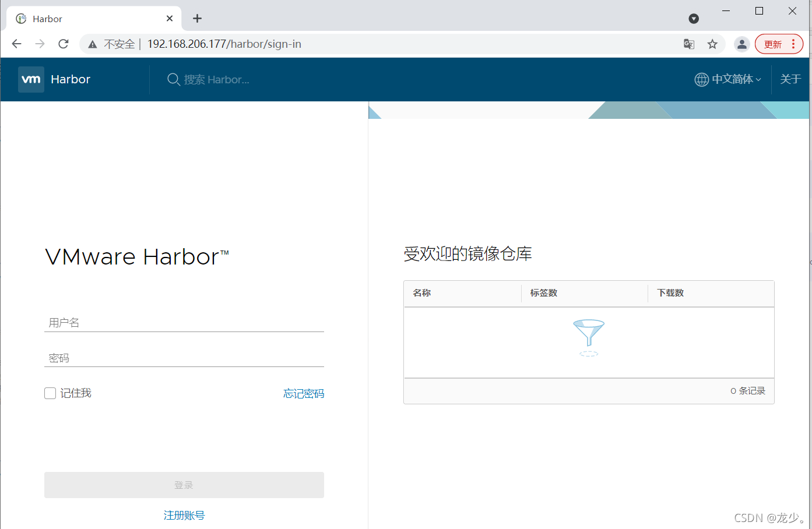Screen dimensions: 812x529
Task: Click the 忘记密码 forgot password link
Action: tap(304, 394)
